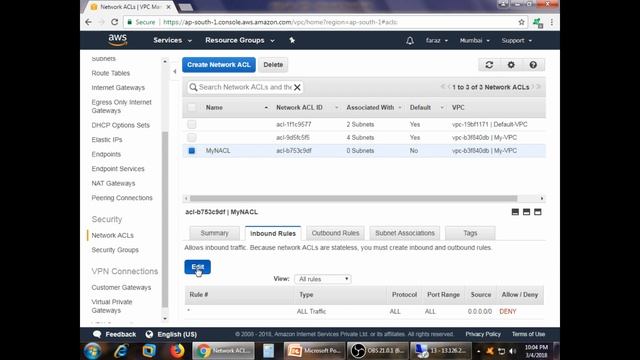This screenshot has width=640, height=360.
Task: Click table horizontal scrollbar thumb
Action: point(353,198)
